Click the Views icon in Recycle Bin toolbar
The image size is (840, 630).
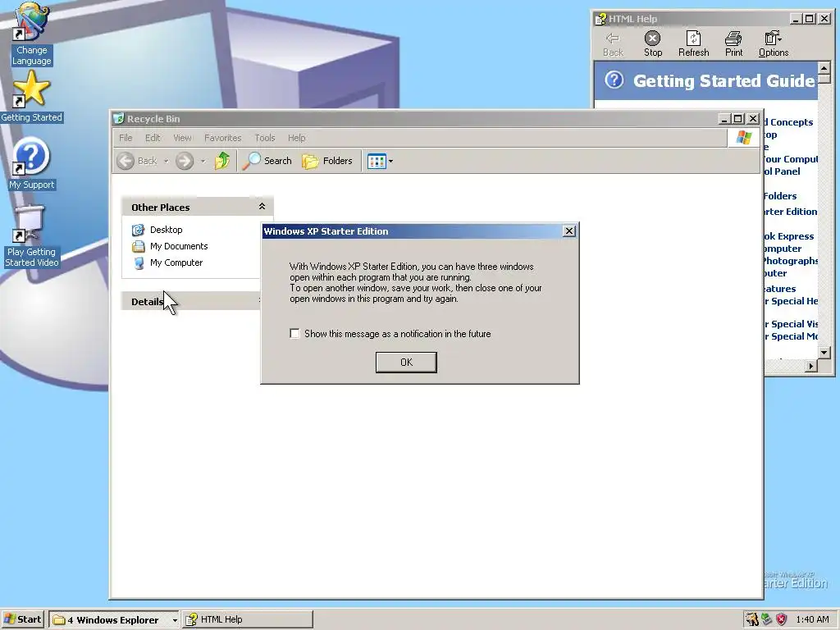pyautogui.click(x=377, y=162)
